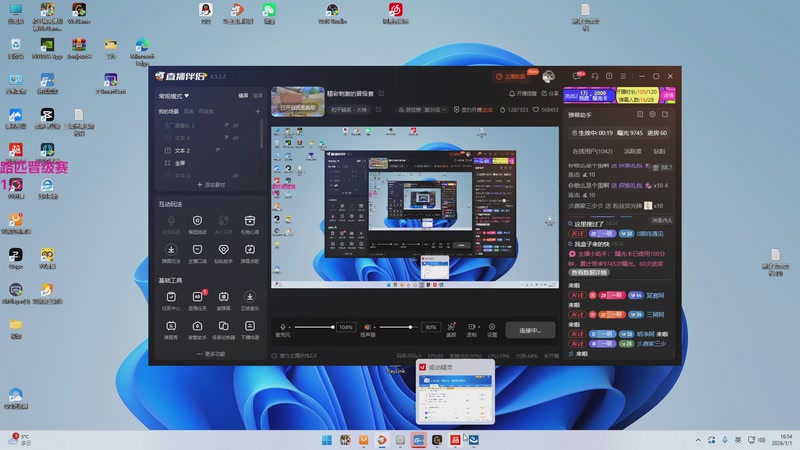This screenshot has width=800, height=450.
Task: Click the live cover thumbnail image
Action: (x=298, y=102)
